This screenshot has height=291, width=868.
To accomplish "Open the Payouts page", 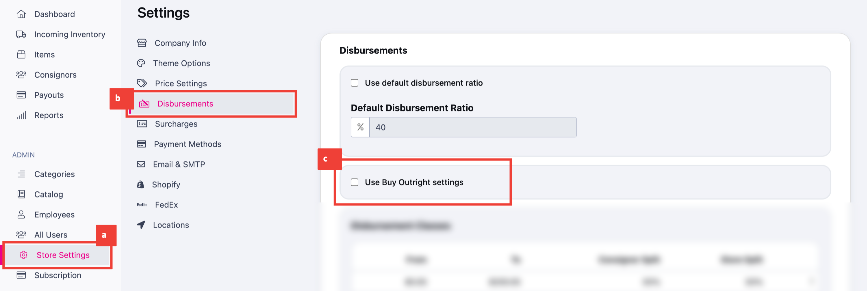I will pyautogui.click(x=49, y=95).
